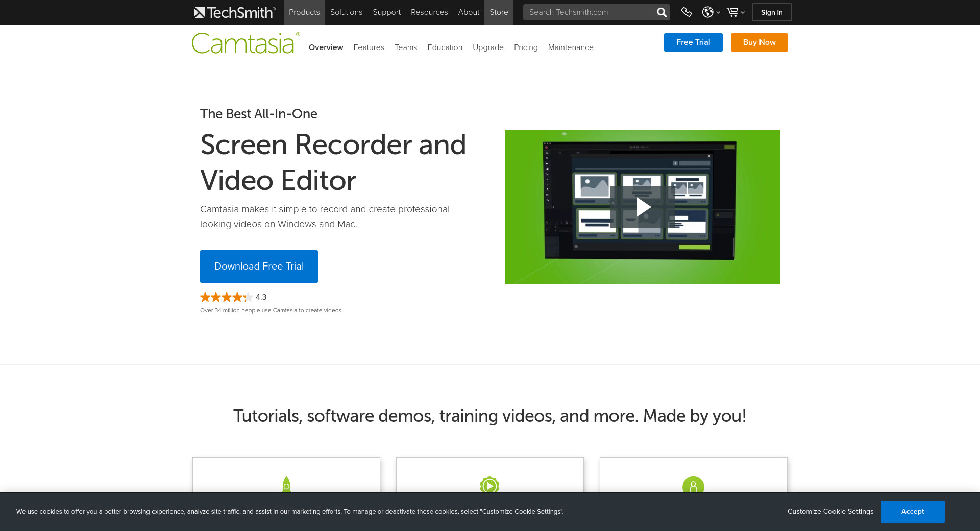Expand the Products menu

304,12
